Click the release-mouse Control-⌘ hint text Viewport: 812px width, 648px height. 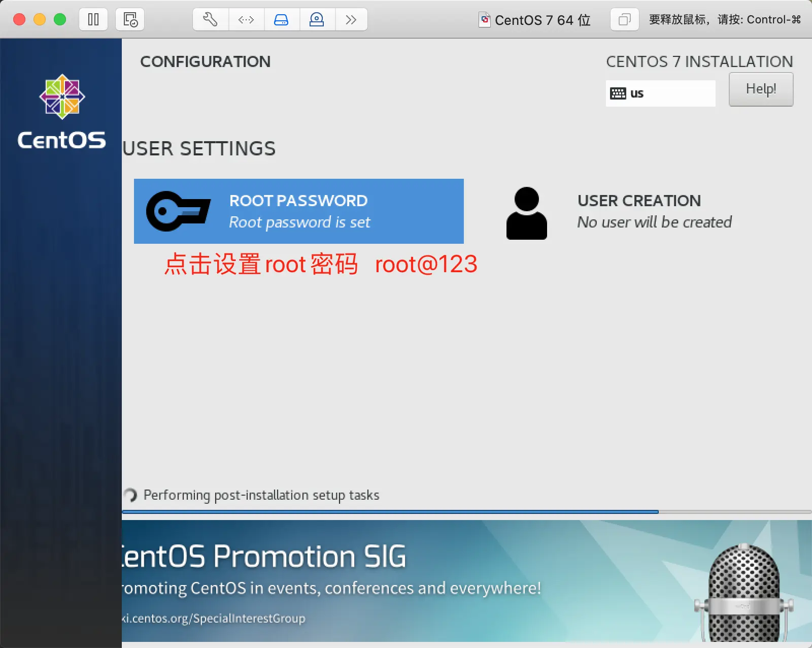click(x=725, y=20)
